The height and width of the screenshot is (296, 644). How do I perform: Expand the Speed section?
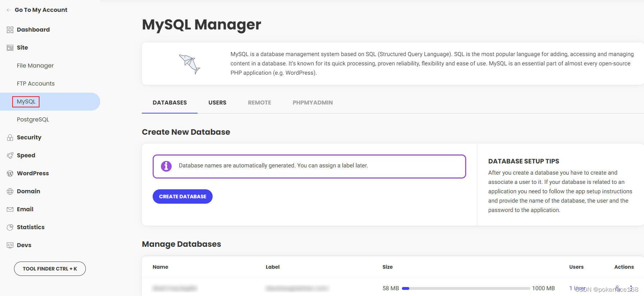point(26,155)
